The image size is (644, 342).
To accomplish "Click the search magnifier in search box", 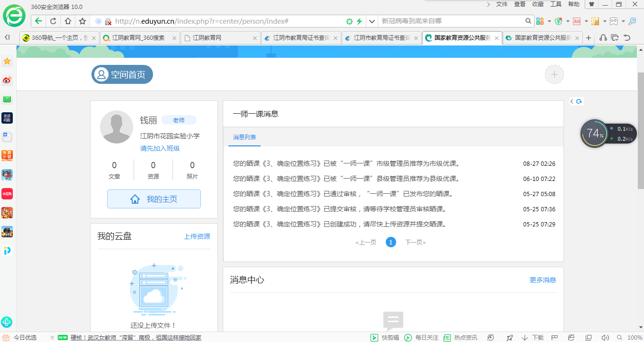I will (529, 21).
